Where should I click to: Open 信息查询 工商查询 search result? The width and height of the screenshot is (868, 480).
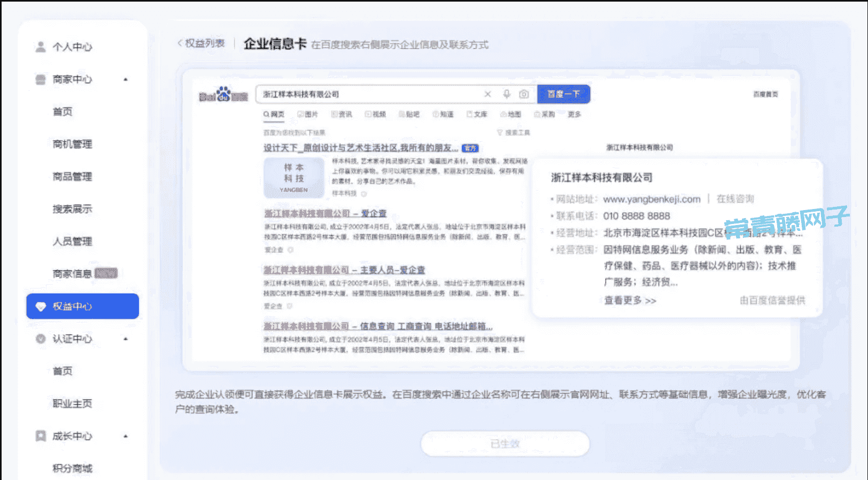378,326
